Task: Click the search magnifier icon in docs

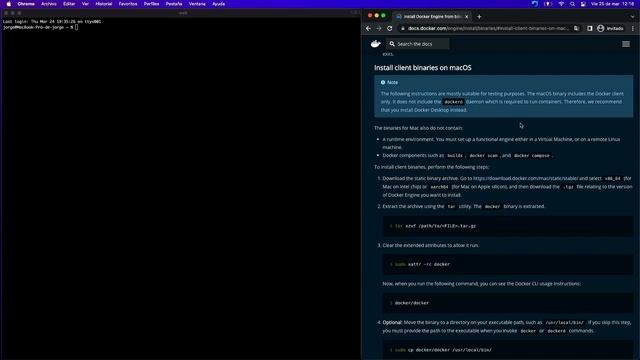Action: tap(392, 44)
